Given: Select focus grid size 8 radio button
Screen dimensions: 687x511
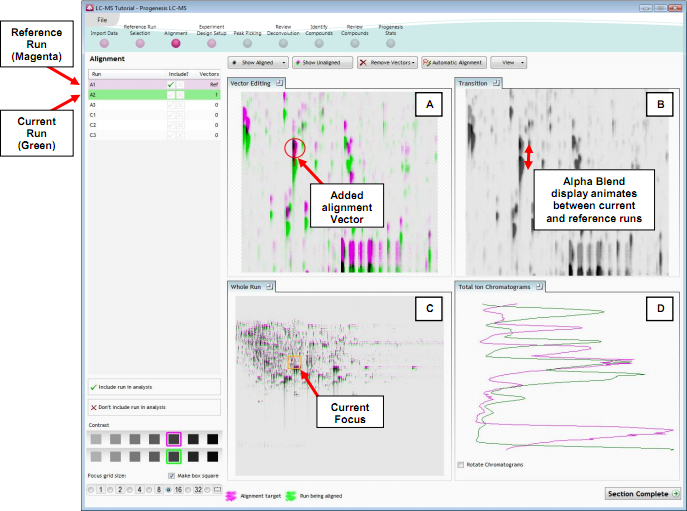Looking at the screenshot, I should pyautogui.click(x=149, y=490).
